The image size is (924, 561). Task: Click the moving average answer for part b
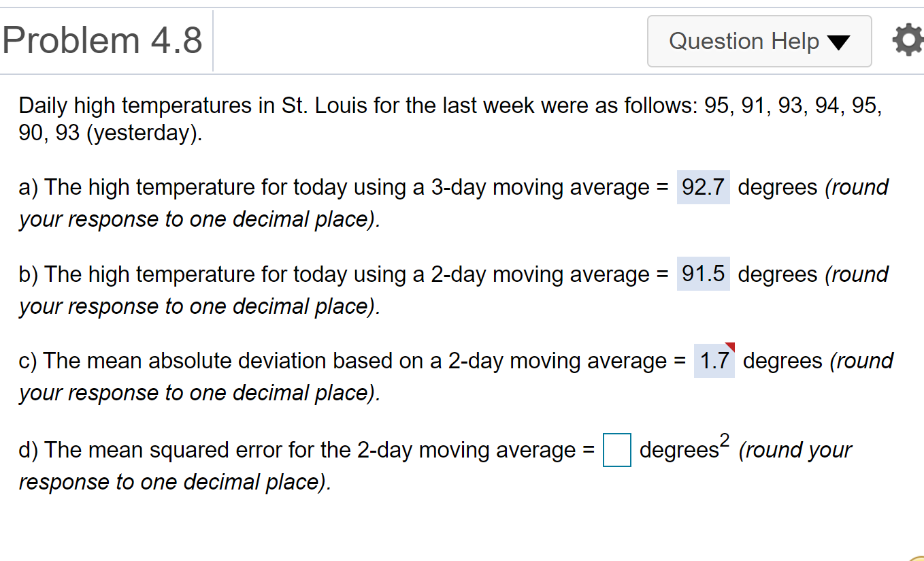(703, 274)
